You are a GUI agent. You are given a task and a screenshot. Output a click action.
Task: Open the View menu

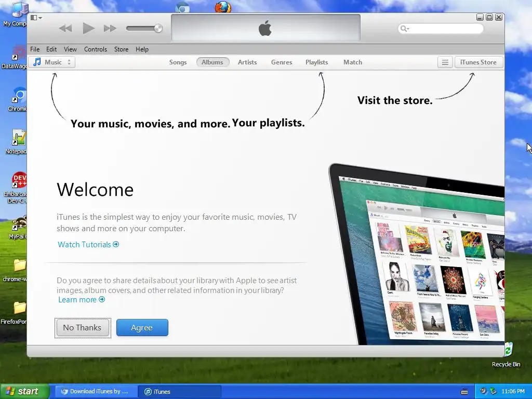70,49
